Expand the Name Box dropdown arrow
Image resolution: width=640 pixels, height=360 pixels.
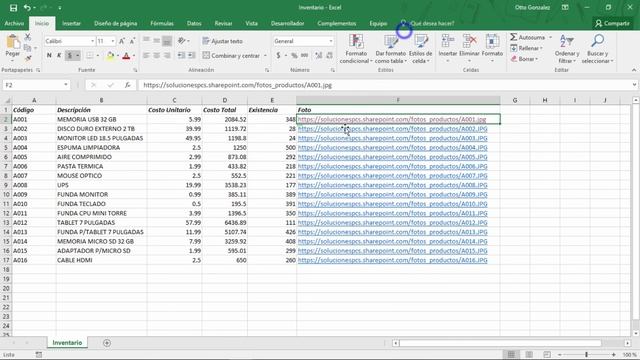(66, 85)
